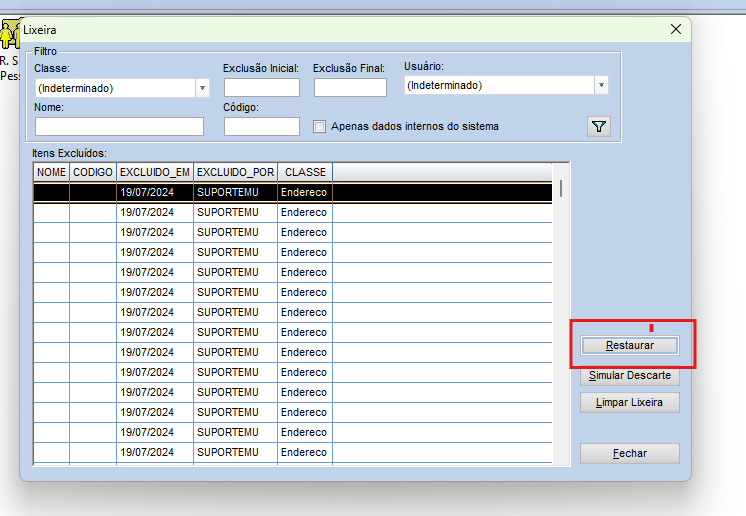The image size is (746, 516).
Task: Sort by the EXCLUIDO_EM column header
Action: (154, 172)
